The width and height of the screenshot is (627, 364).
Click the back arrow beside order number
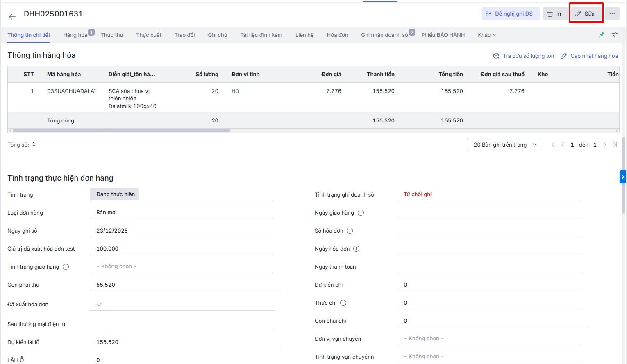pyautogui.click(x=12, y=16)
